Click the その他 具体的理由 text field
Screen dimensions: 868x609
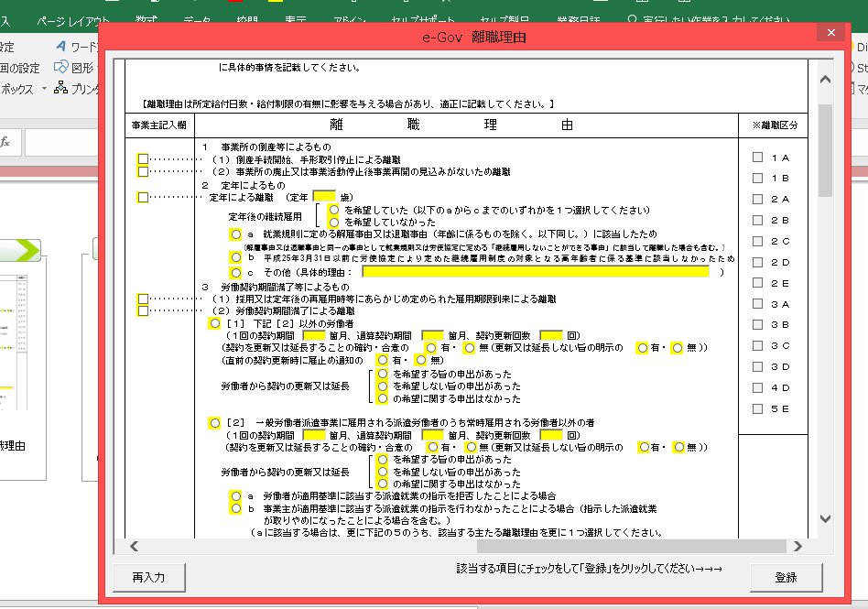click(x=536, y=272)
